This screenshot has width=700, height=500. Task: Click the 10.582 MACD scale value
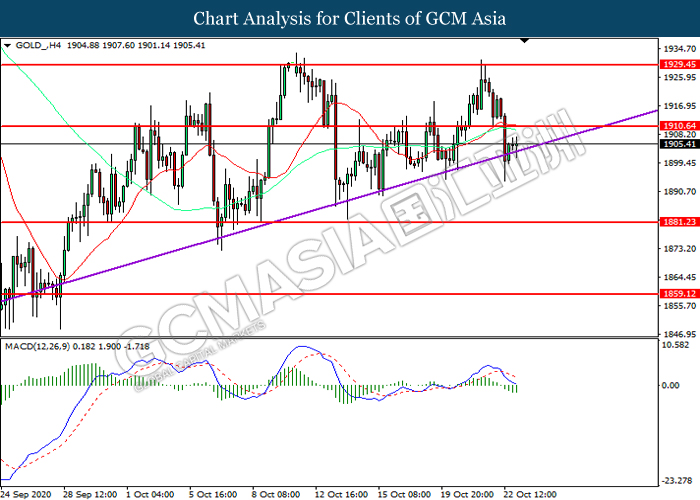tap(676, 345)
